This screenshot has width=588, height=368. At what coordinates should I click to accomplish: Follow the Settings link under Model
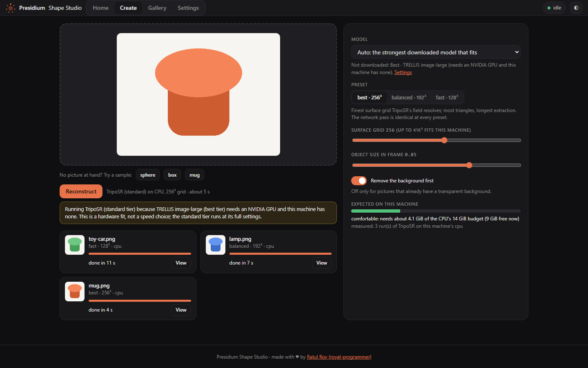tap(403, 72)
